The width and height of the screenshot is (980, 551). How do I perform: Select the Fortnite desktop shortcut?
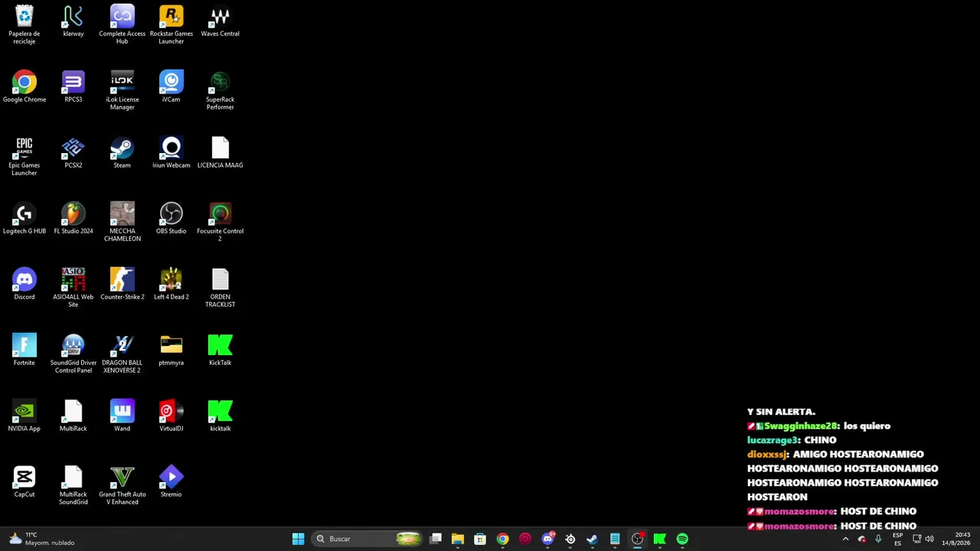point(24,350)
